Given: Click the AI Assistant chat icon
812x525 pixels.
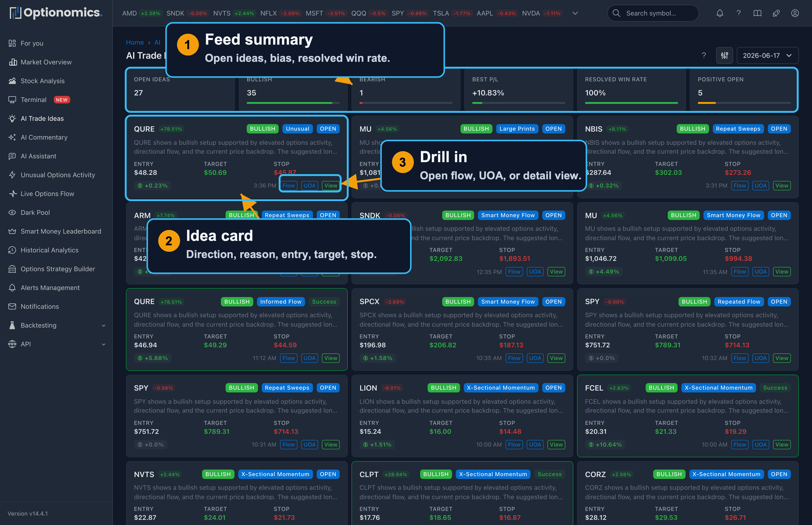Looking at the screenshot, I should pos(12,156).
